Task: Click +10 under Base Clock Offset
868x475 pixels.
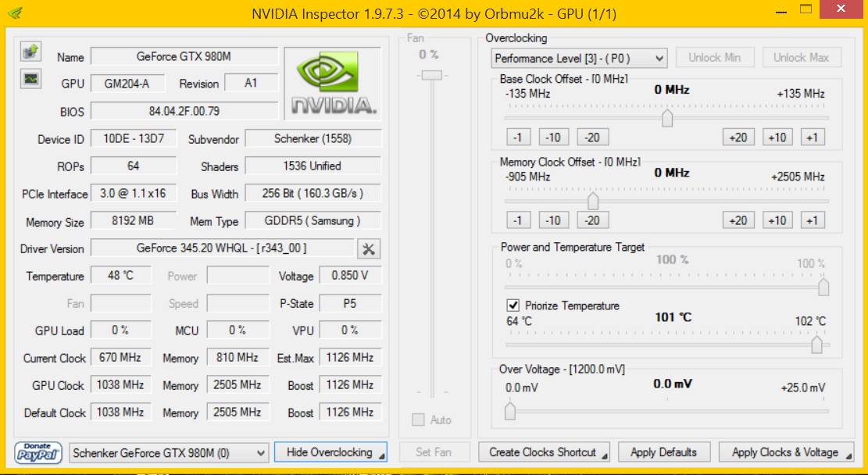Action: pos(777,137)
